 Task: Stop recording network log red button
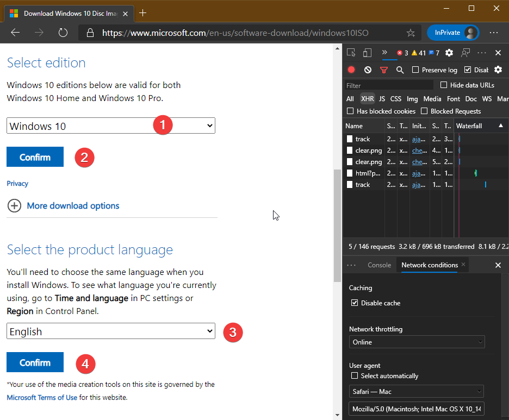pyautogui.click(x=351, y=70)
